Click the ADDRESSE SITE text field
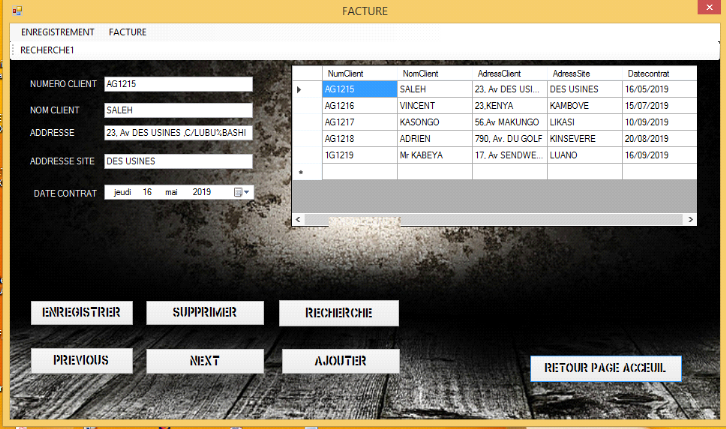The height and width of the screenshot is (429, 726). 178,161
